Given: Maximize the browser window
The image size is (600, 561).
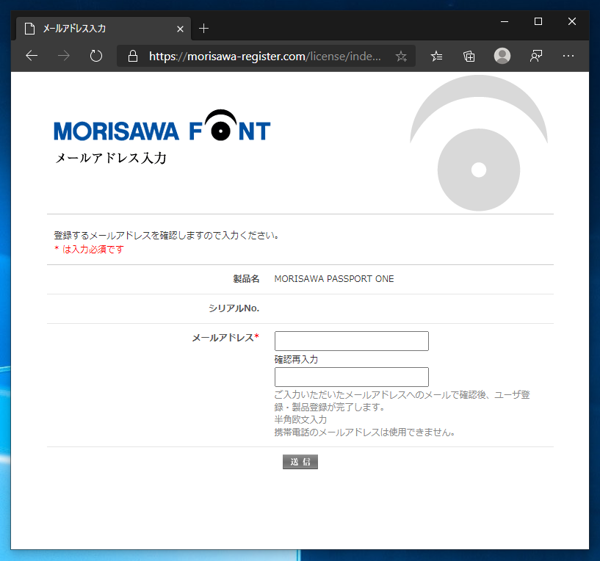Looking at the screenshot, I should [538, 21].
